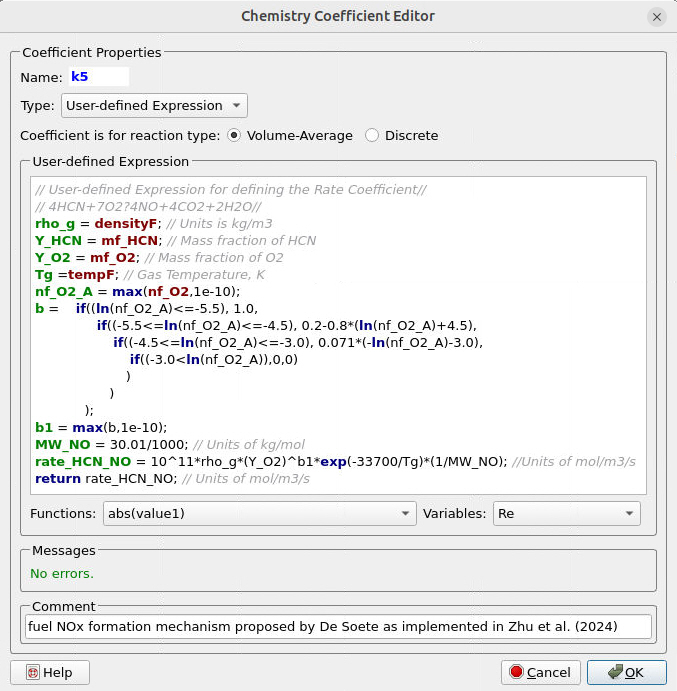The width and height of the screenshot is (677, 691).
Task: Click the Chemistry Coefficient Editor title bar
Action: tap(338, 17)
